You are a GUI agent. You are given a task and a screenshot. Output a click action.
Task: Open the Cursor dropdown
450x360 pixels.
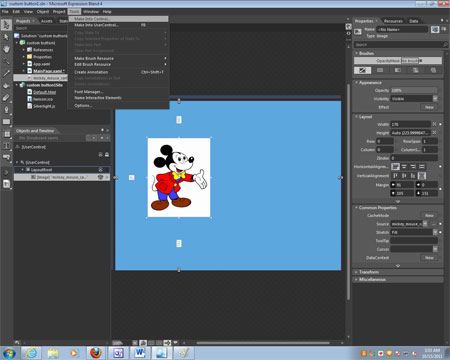pyautogui.click(x=435, y=249)
